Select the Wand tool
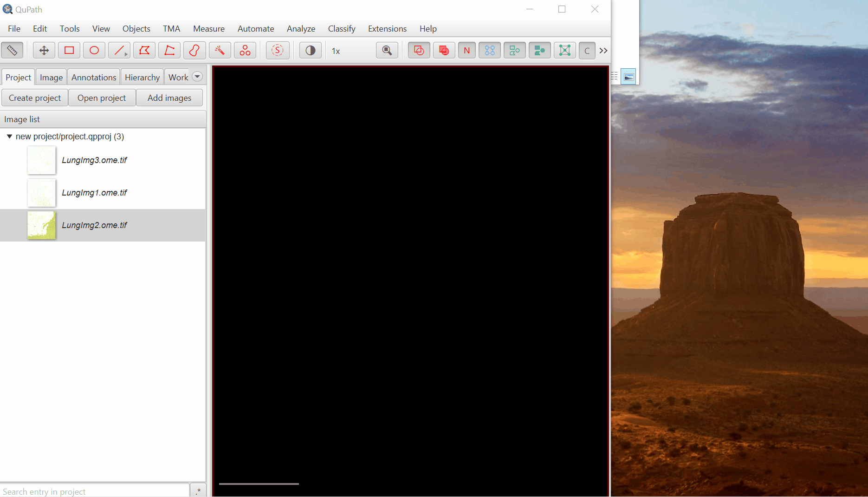Screen dimensions: 868x497 (x=220, y=51)
